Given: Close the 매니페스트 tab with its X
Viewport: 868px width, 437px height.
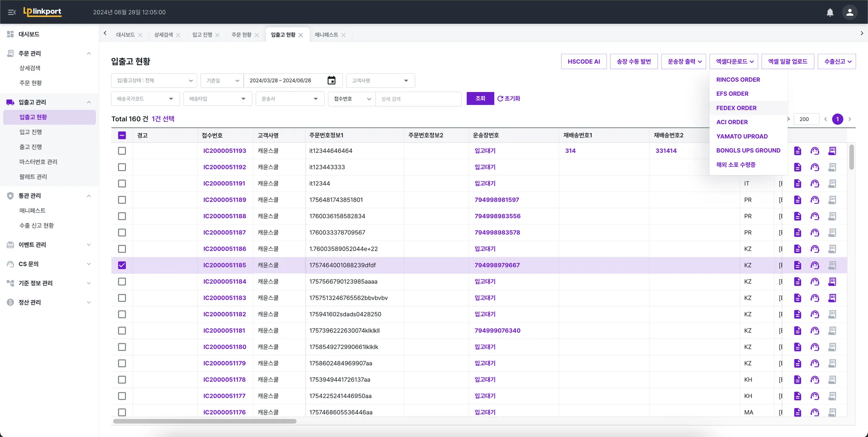Looking at the screenshot, I should [x=343, y=35].
